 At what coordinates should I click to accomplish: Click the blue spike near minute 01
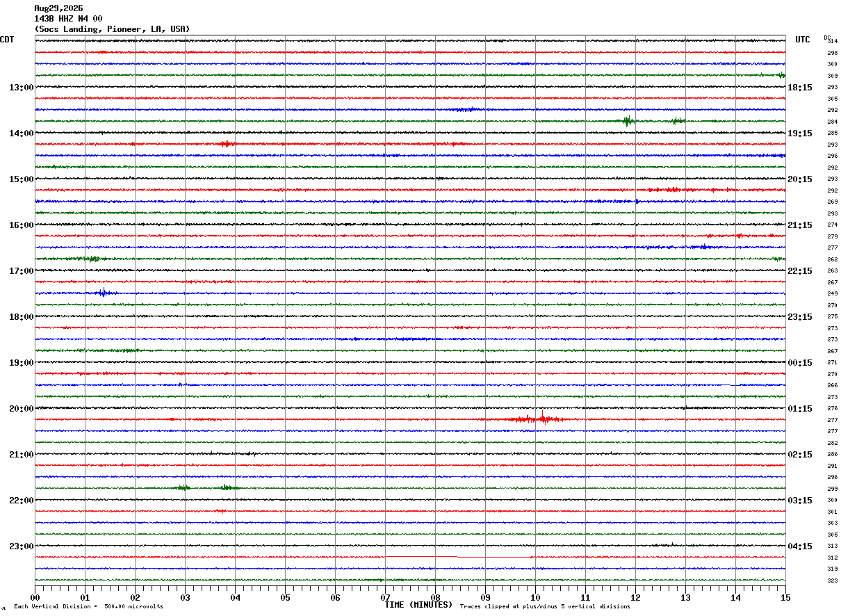coord(103,293)
